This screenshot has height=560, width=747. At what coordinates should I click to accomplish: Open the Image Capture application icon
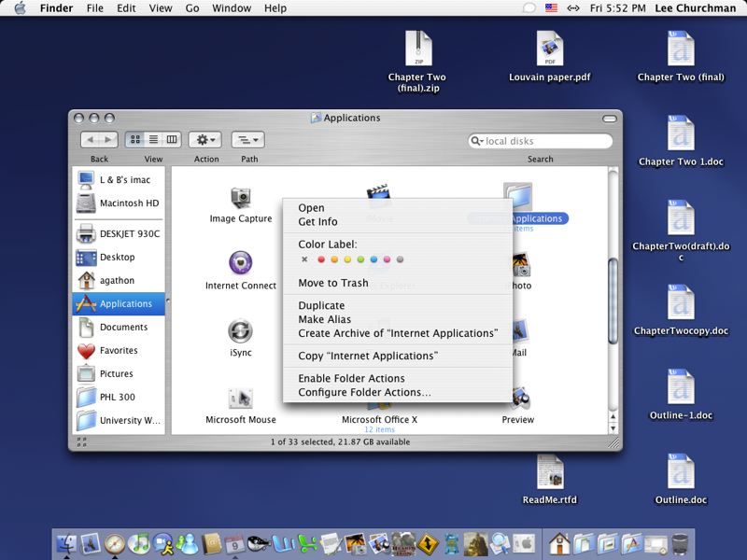[241, 197]
